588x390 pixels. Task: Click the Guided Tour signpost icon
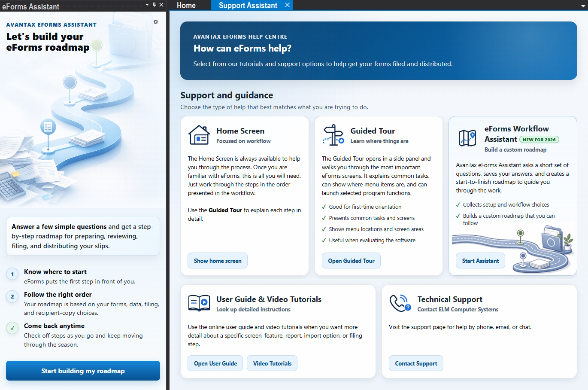click(333, 135)
